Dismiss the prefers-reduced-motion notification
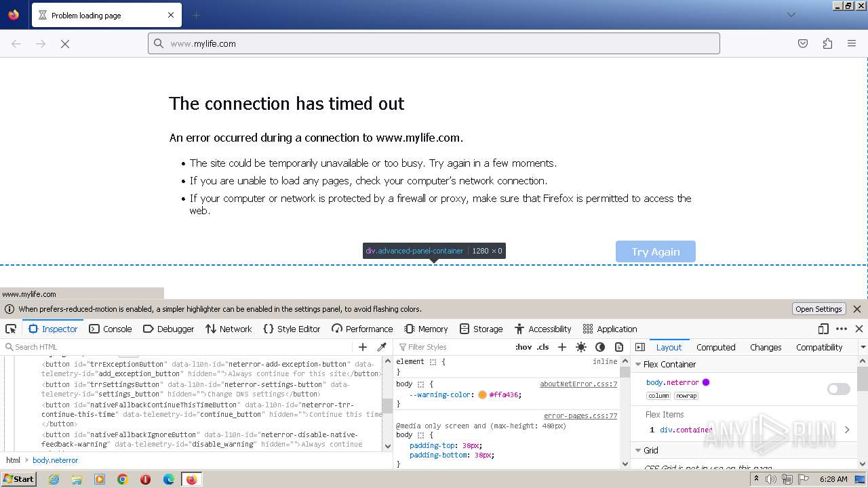 857,309
